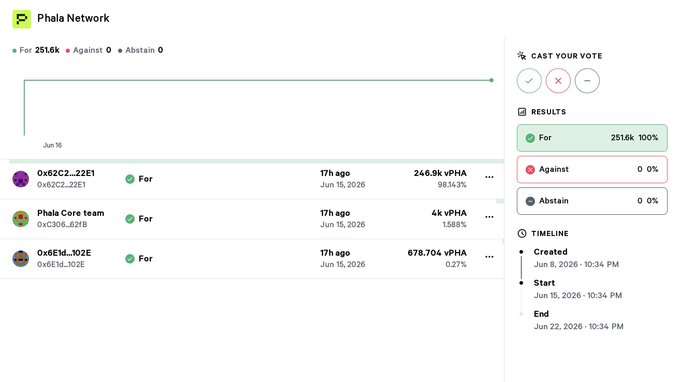Cast an Abstain vote with minus button
Viewport: 680px width, 382px height.
coord(587,81)
